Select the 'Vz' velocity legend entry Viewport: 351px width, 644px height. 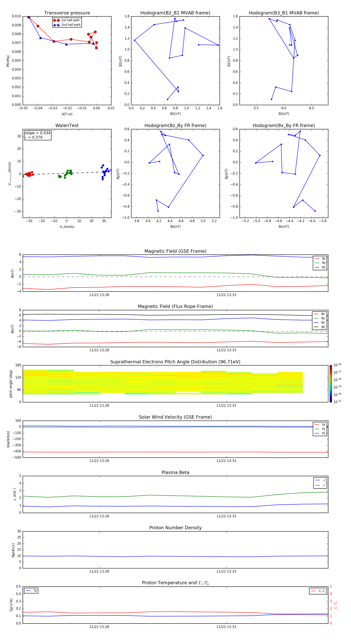pyautogui.click(x=320, y=433)
